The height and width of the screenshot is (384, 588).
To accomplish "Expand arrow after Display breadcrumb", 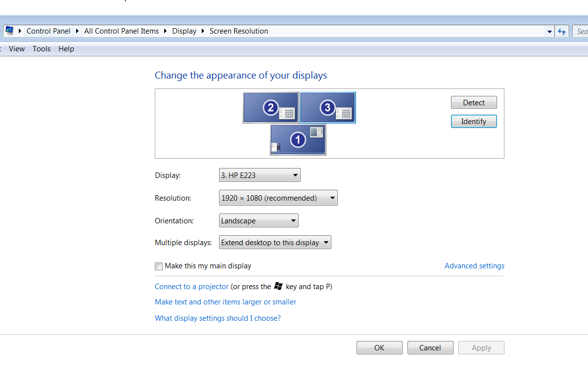I will point(203,31).
